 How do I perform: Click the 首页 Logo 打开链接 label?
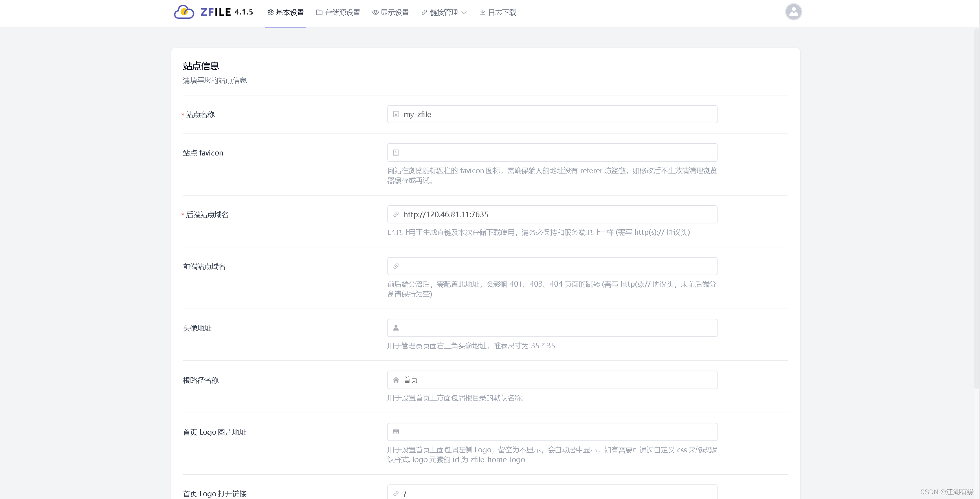coord(215,494)
